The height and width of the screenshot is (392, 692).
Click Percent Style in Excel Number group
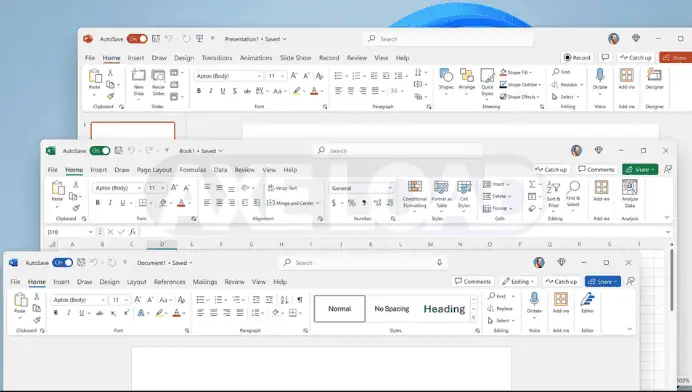click(351, 203)
